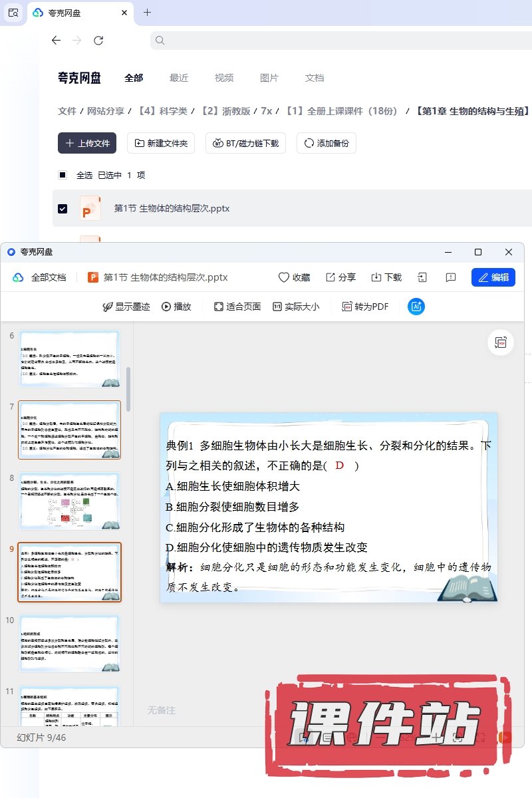
Task: Click the feedback exclamation icon
Action: [x=450, y=277]
